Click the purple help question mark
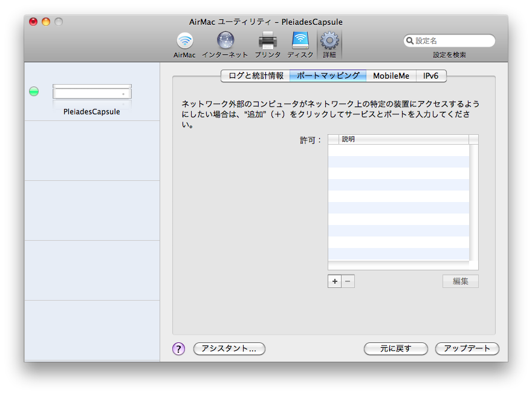The height and width of the screenshot is (395, 532). (178, 348)
